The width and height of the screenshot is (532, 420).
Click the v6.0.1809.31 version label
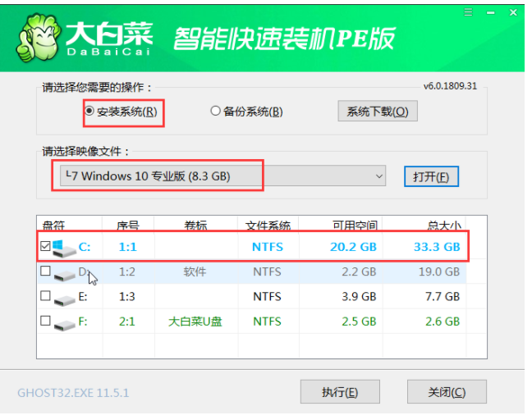(450, 86)
